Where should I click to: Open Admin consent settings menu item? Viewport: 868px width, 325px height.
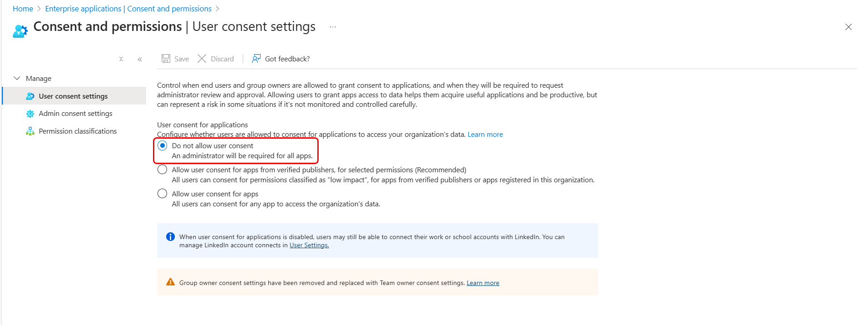click(74, 114)
